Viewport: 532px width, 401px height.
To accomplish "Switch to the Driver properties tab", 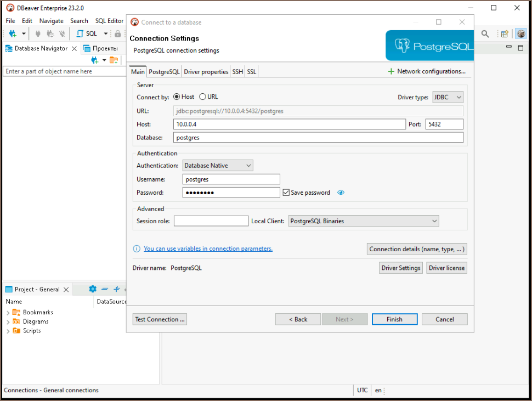I will [206, 72].
